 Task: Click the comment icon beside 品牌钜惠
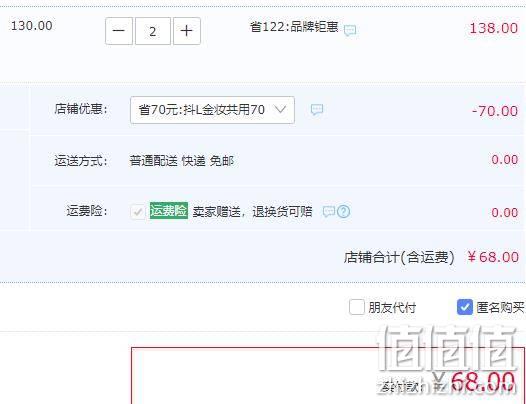pyautogui.click(x=350, y=31)
